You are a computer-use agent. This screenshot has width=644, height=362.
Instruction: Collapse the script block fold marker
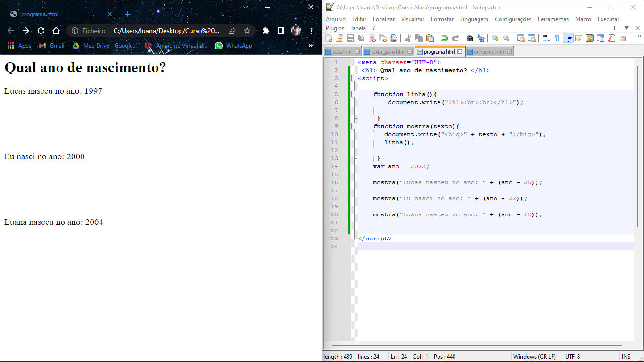(x=354, y=78)
